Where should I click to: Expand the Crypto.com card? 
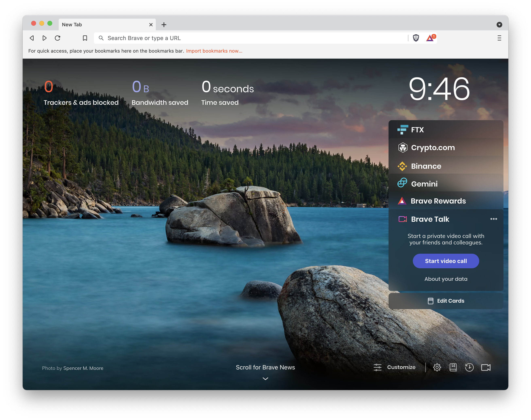pyautogui.click(x=446, y=147)
